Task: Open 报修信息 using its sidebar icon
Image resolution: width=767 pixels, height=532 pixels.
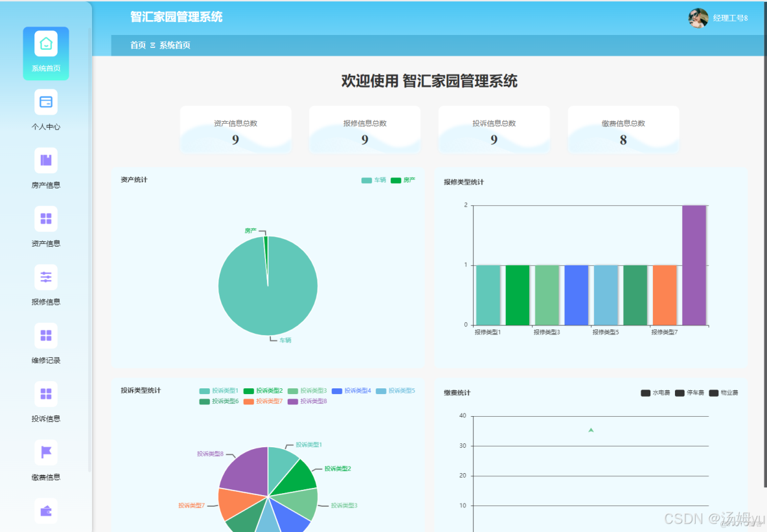Action: coord(45,276)
